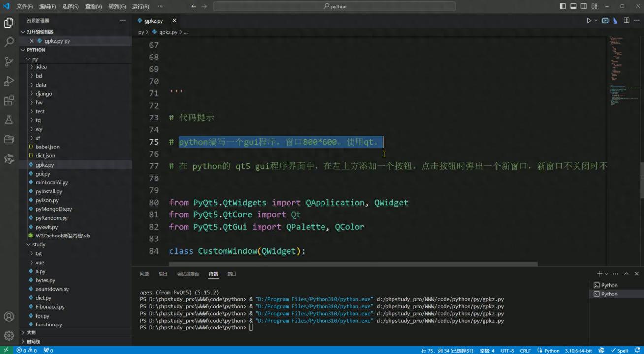Switch to the 调试控制台 panel tab
Image resolution: width=644 pixels, height=354 pixels.
tap(188, 274)
